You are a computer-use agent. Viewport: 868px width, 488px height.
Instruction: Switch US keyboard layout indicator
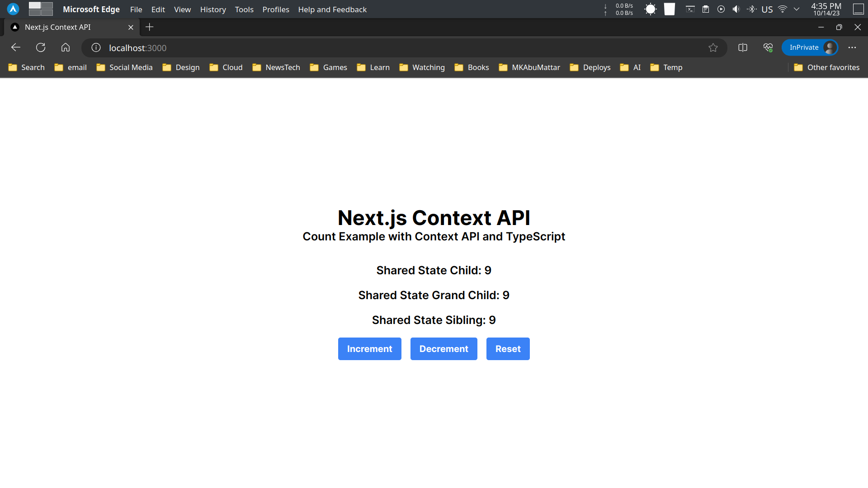[x=767, y=9]
